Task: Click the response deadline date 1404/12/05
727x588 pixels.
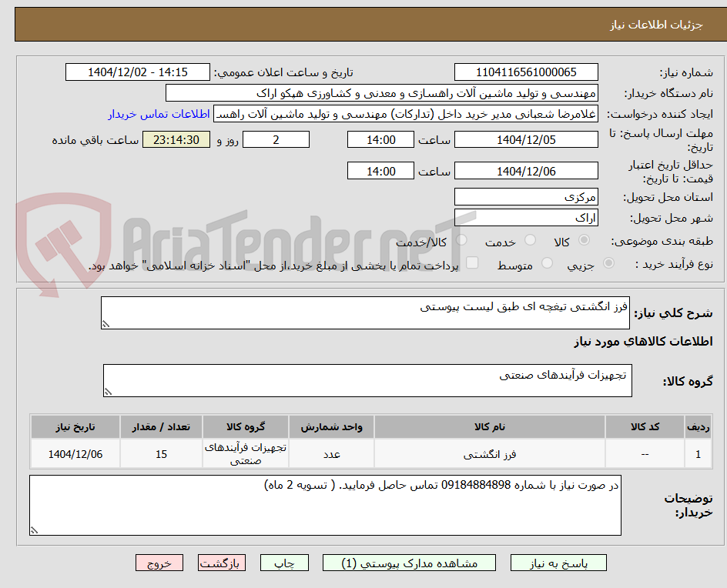Action: 526,139
